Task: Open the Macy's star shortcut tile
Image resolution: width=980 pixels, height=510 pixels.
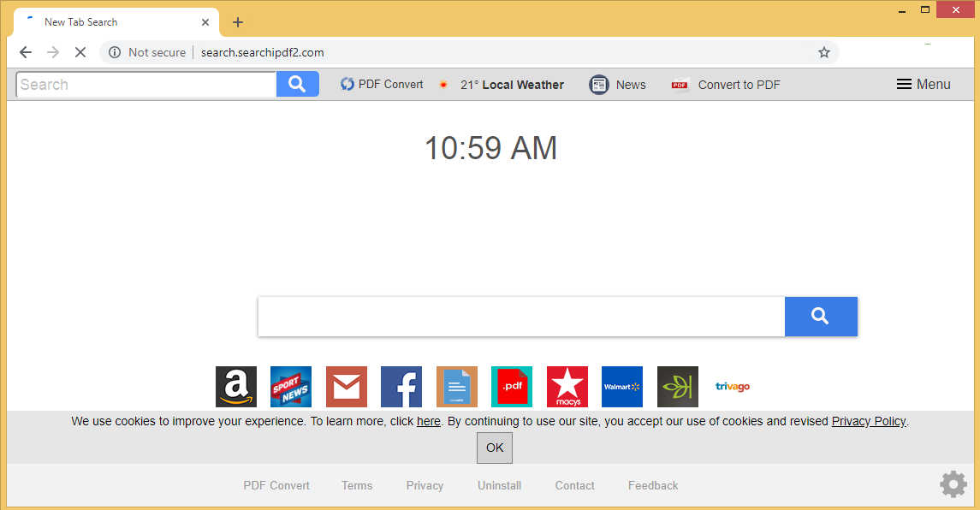Action: (x=567, y=387)
